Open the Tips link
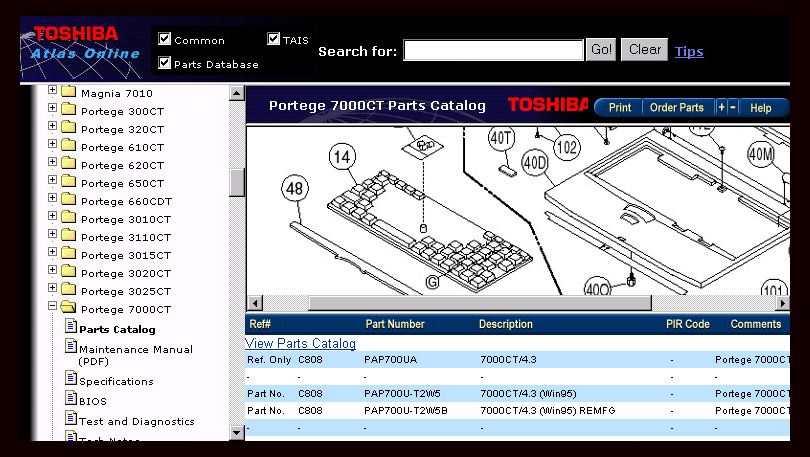This screenshot has width=810, height=457. 689,52
